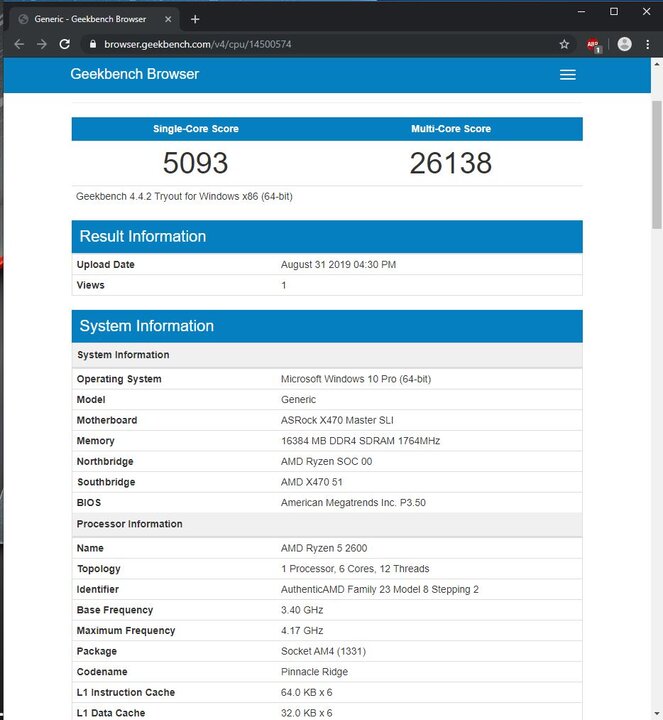
Task: Click the Motherboard row label
Action: (x=107, y=420)
